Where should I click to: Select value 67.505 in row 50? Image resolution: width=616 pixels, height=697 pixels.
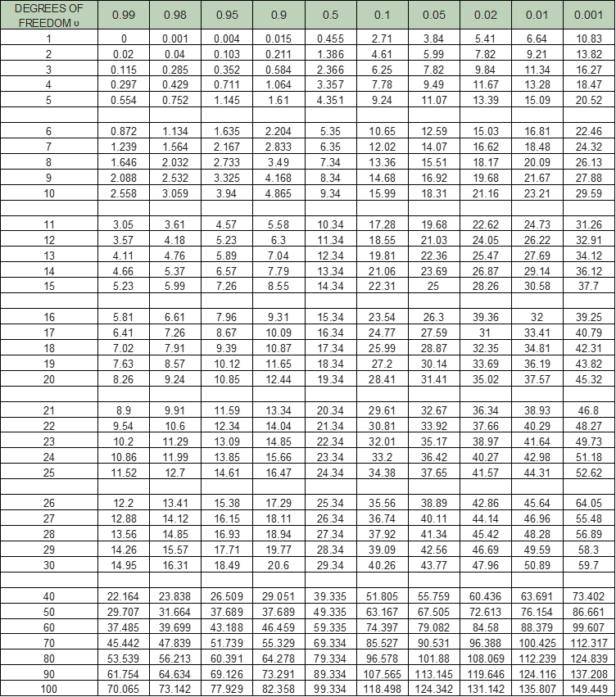coord(434,612)
